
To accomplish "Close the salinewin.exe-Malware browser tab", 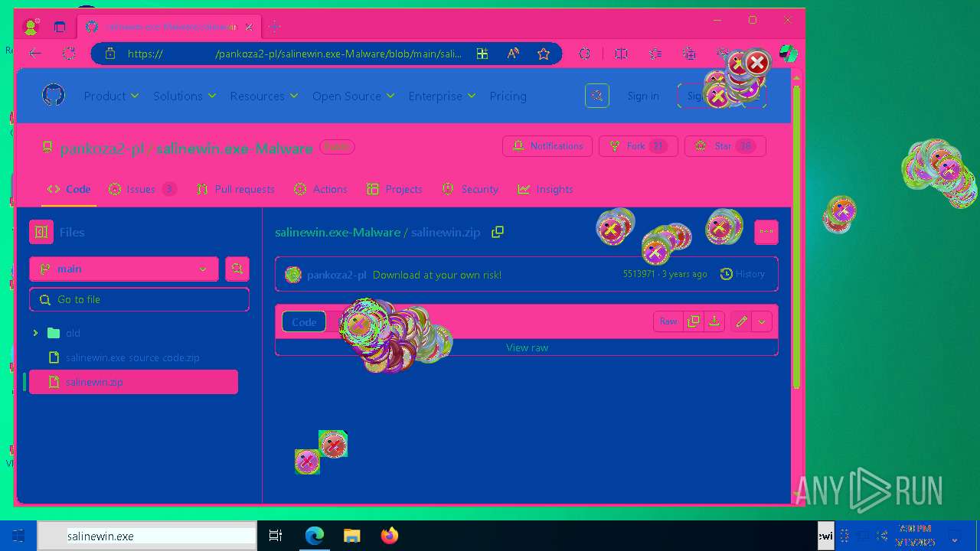I will (x=249, y=27).
